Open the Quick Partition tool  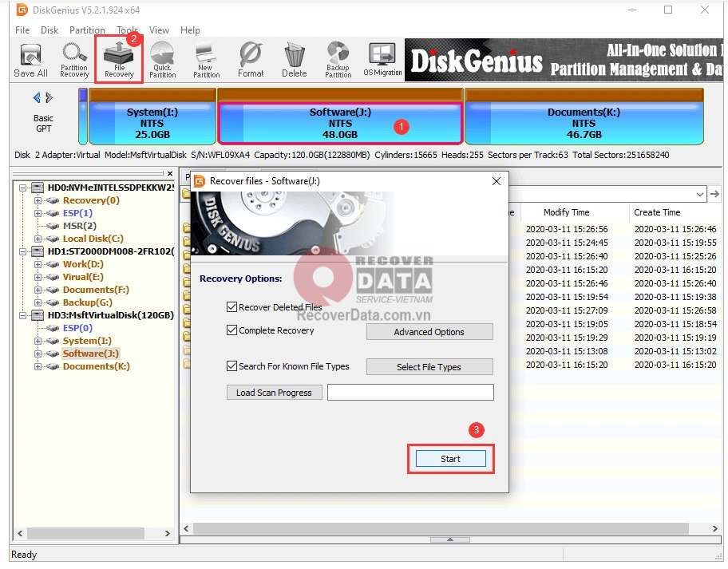[162, 61]
